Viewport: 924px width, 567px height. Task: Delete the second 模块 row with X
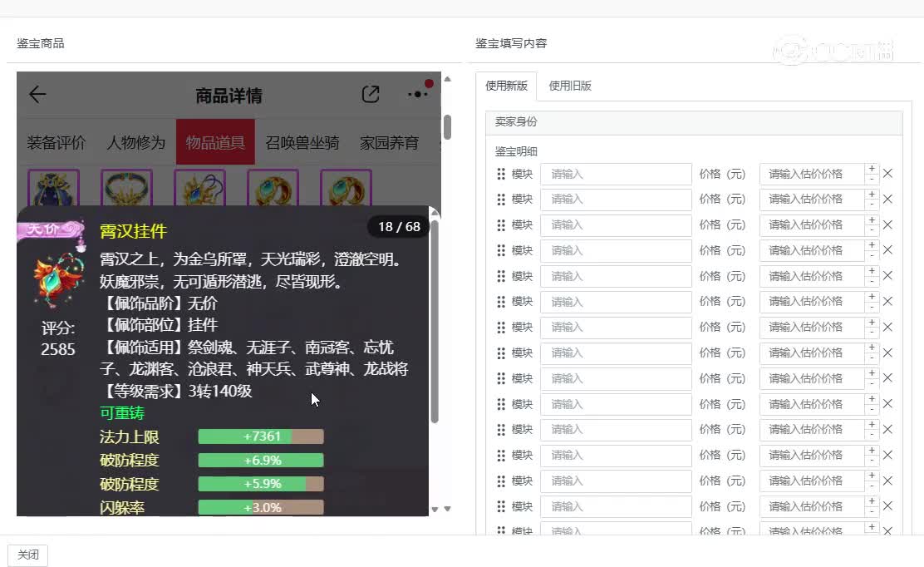888,200
